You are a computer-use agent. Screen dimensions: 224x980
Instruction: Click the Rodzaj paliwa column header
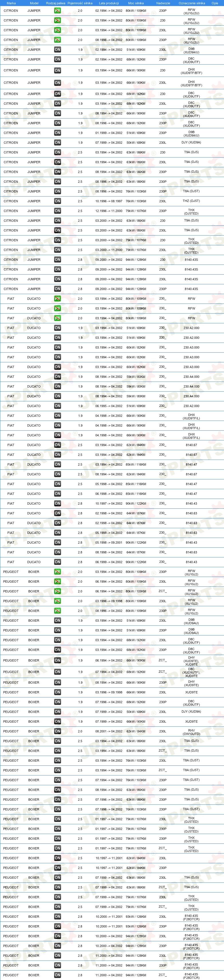click(x=56, y=3)
